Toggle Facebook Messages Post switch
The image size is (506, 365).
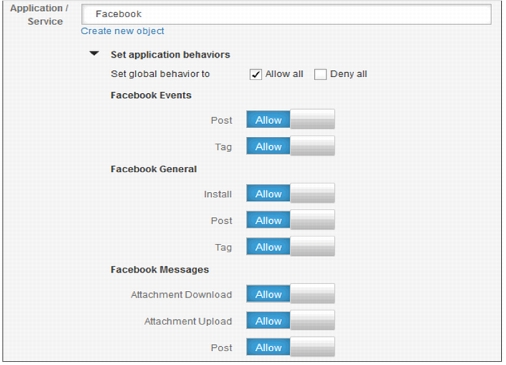[290, 347]
